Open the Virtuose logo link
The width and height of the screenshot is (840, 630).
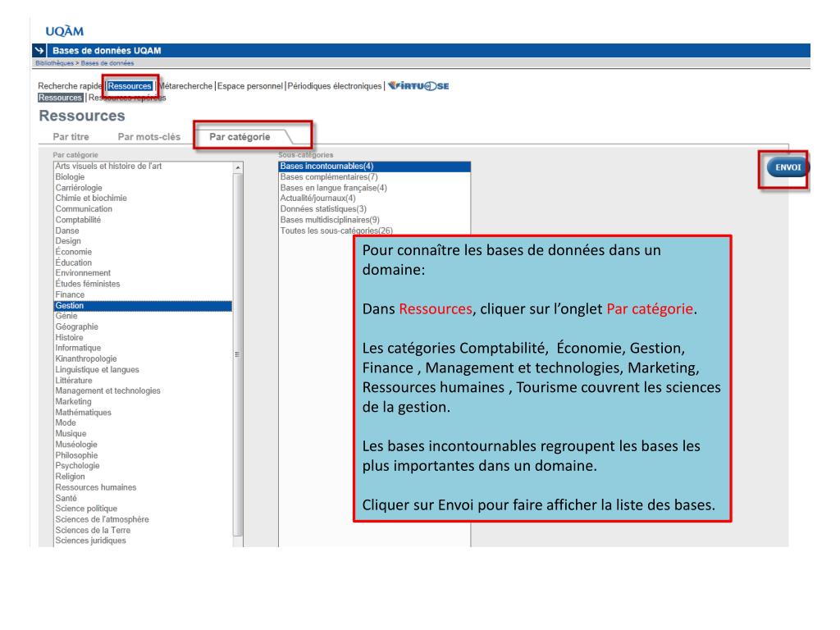(x=418, y=85)
